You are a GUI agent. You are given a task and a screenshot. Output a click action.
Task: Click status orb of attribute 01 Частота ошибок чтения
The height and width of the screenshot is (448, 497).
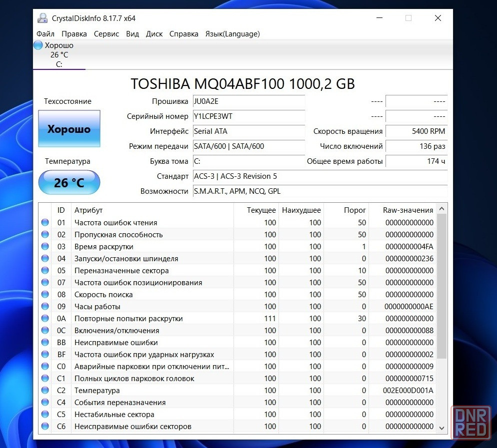[45, 222]
